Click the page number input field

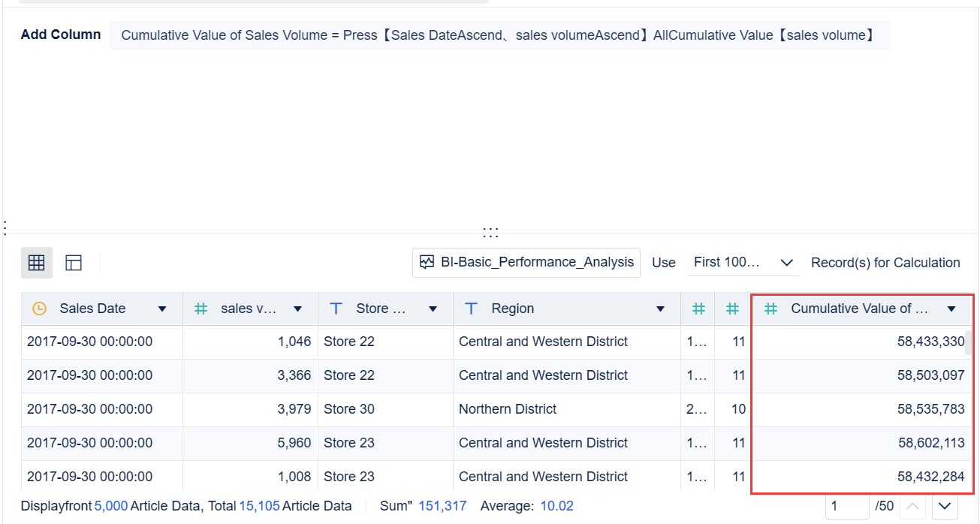(x=847, y=506)
